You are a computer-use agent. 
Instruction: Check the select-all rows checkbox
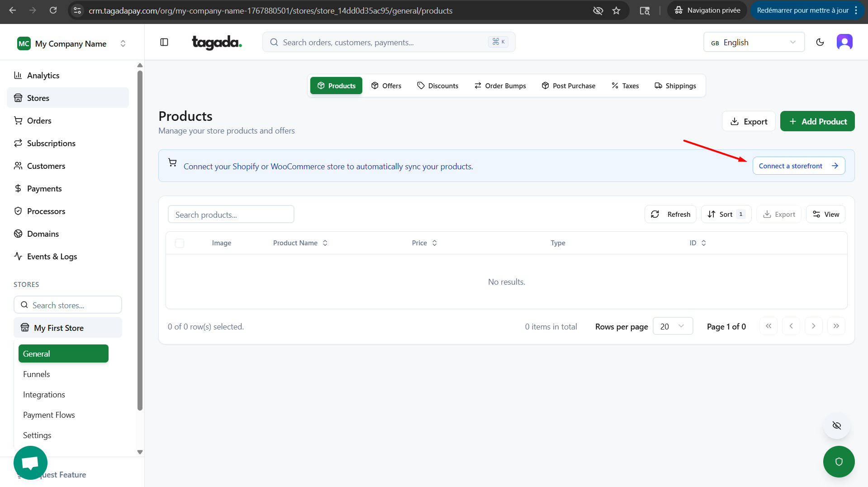[180, 243]
